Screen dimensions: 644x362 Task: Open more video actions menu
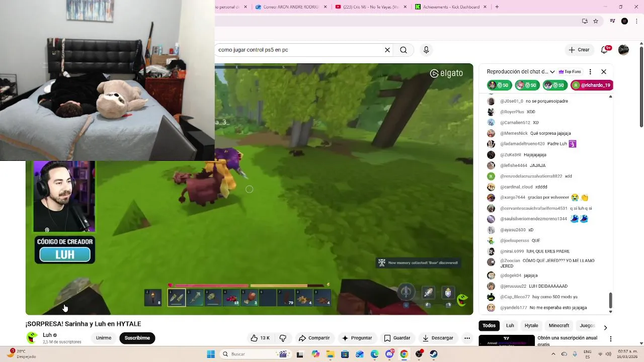(x=467, y=338)
